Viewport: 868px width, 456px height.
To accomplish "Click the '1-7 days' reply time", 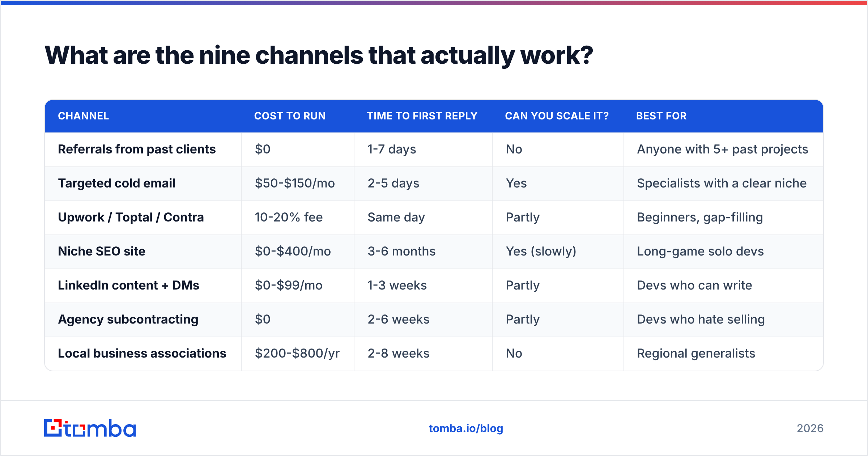I will coord(392,149).
